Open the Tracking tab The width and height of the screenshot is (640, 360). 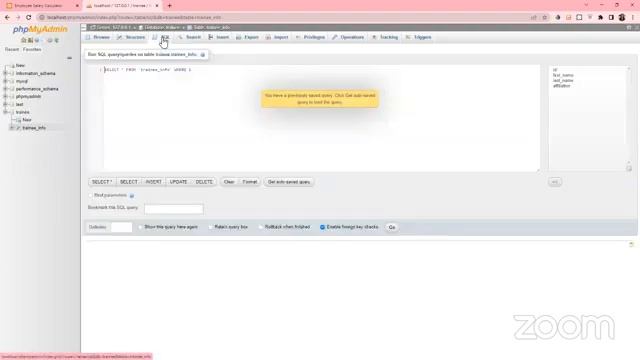[x=385, y=37]
